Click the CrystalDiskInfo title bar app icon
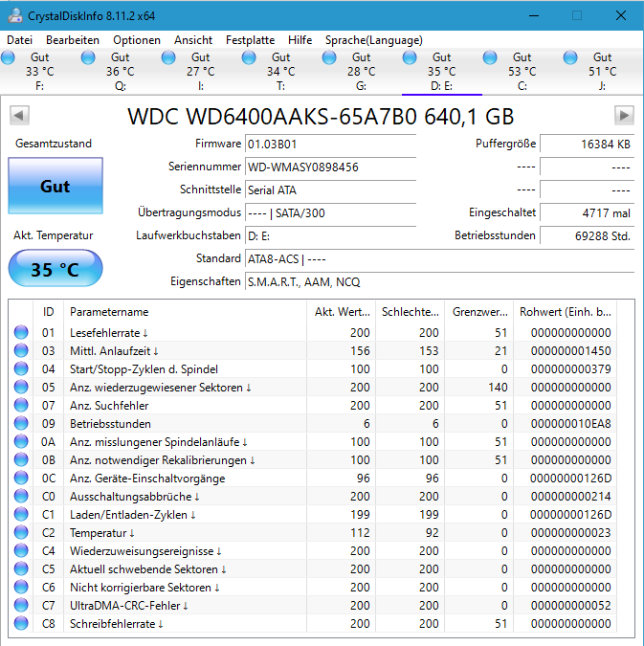644x646 pixels. click(x=15, y=15)
